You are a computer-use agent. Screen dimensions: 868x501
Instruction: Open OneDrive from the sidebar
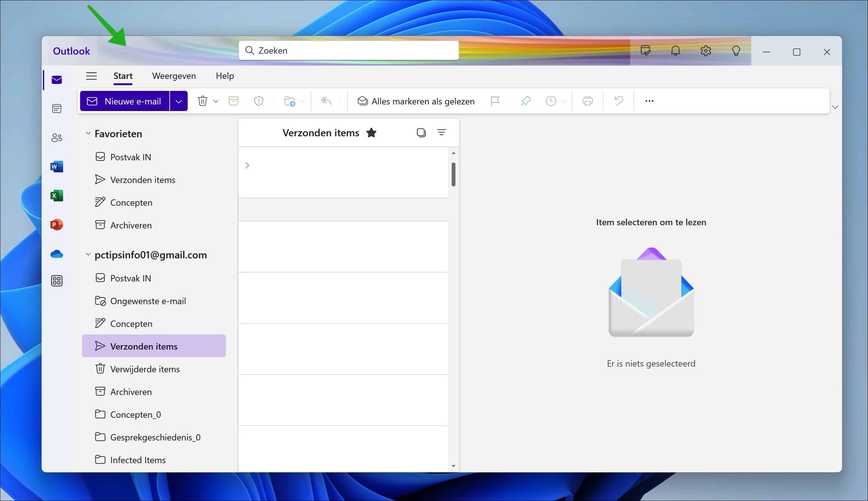57,254
